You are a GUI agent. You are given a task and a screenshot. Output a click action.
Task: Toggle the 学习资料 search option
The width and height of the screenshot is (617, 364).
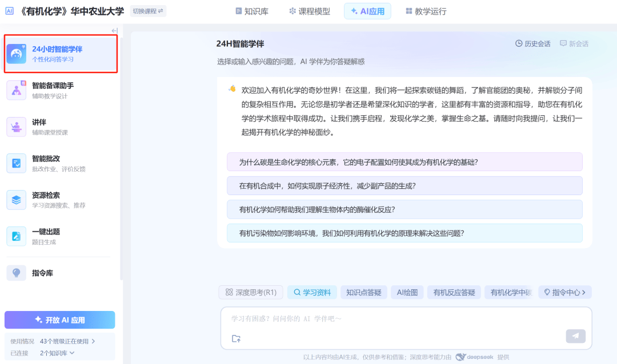pos(312,292)
